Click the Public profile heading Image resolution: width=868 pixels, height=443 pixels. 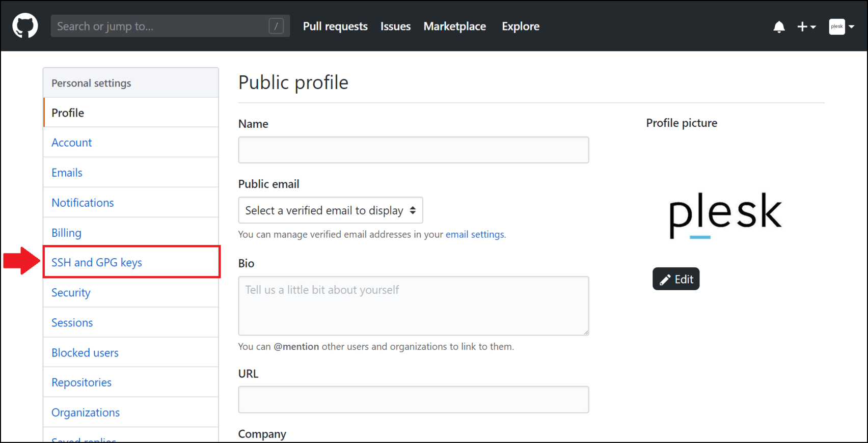(x=293, y=82)
